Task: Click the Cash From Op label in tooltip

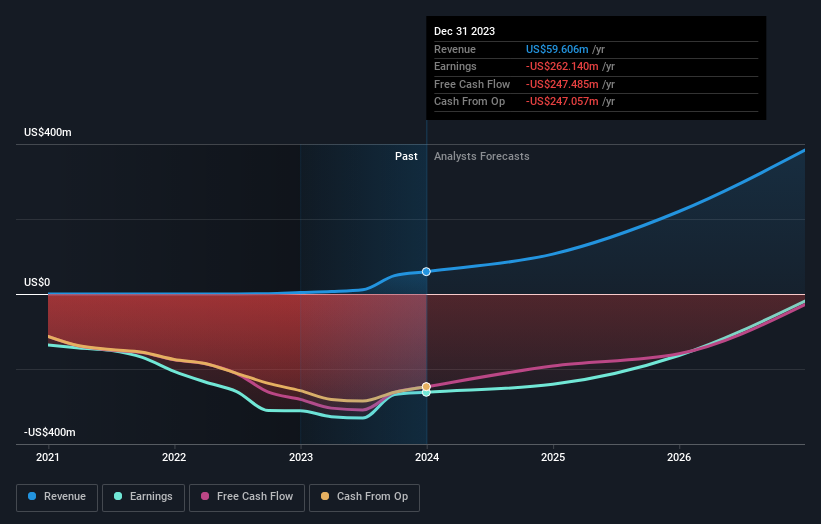Action: click(x=470, y=102)
